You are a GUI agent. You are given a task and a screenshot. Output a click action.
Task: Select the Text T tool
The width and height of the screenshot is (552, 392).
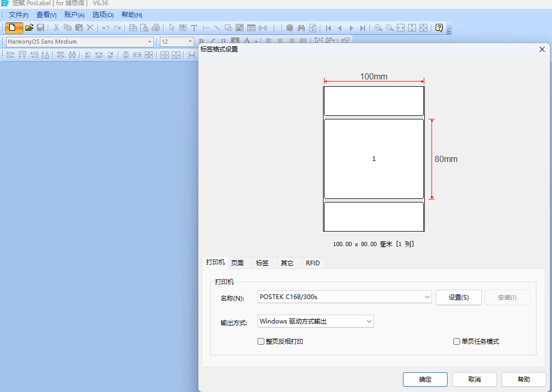194,28
